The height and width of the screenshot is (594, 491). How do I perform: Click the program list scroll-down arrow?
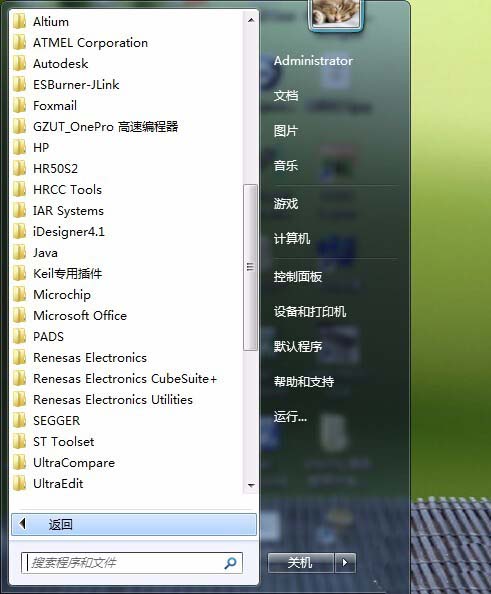point(251,485)
